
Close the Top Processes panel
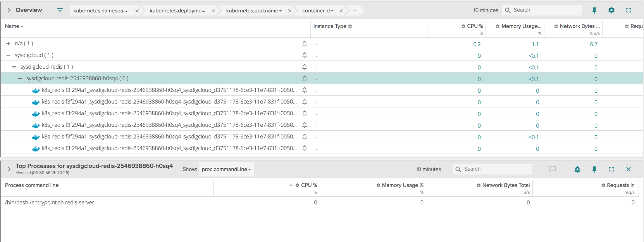(x=629, y=169)
